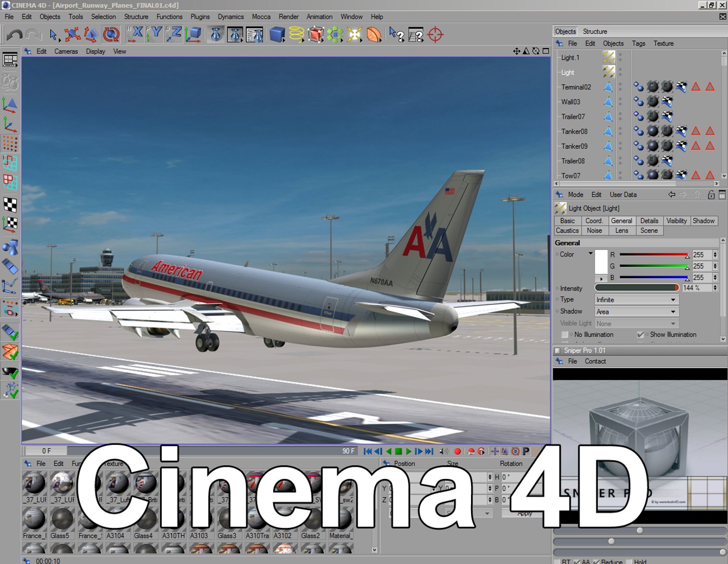Open the Render menu
The height and width of the screenshot is (564, 728).
coord(288,17)
